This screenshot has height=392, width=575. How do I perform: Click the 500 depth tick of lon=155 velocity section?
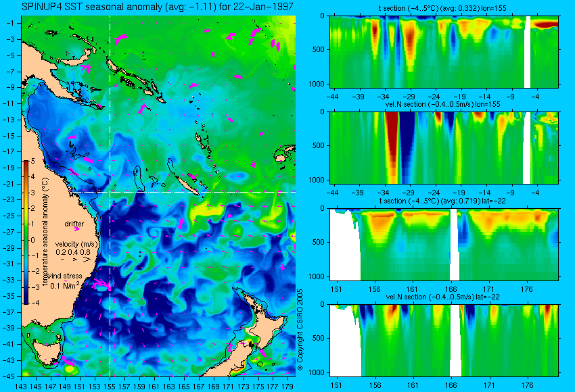[x=319, y=145]
